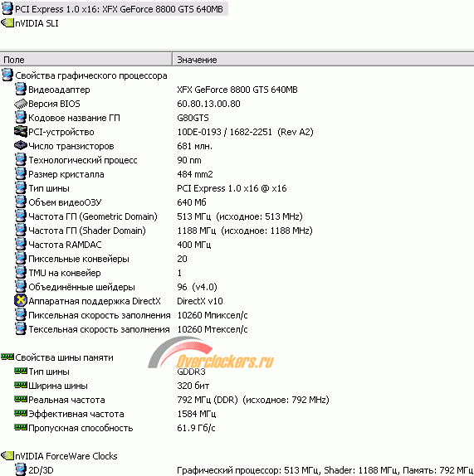Click the 'Поле' column header

click(x=86, y=60)
